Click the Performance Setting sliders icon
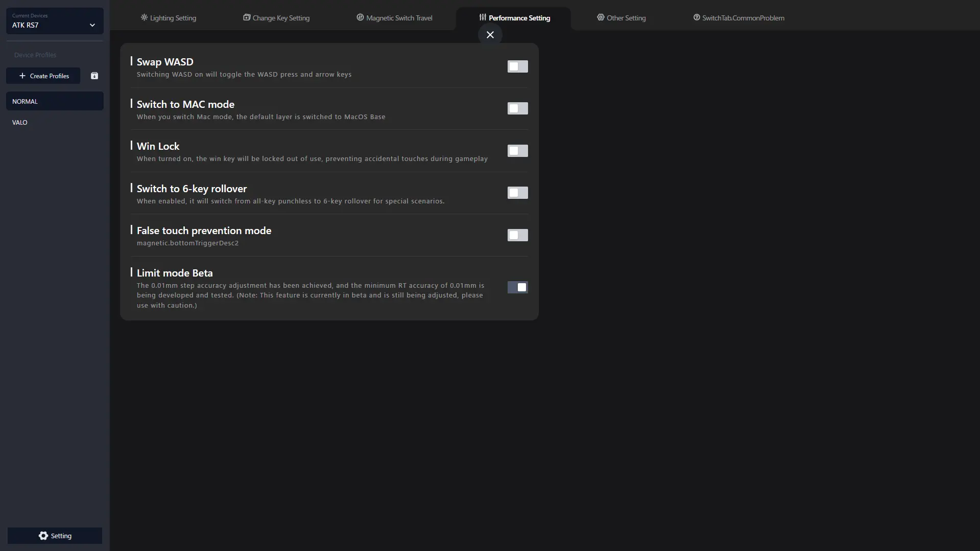Screen dimensions: 980x551 (x=483, y=17)
